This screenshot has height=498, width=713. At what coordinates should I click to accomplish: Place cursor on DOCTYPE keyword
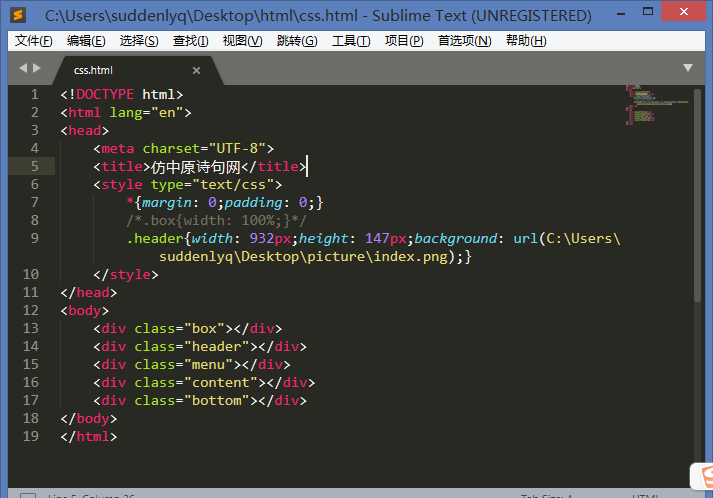click(105, 95)
